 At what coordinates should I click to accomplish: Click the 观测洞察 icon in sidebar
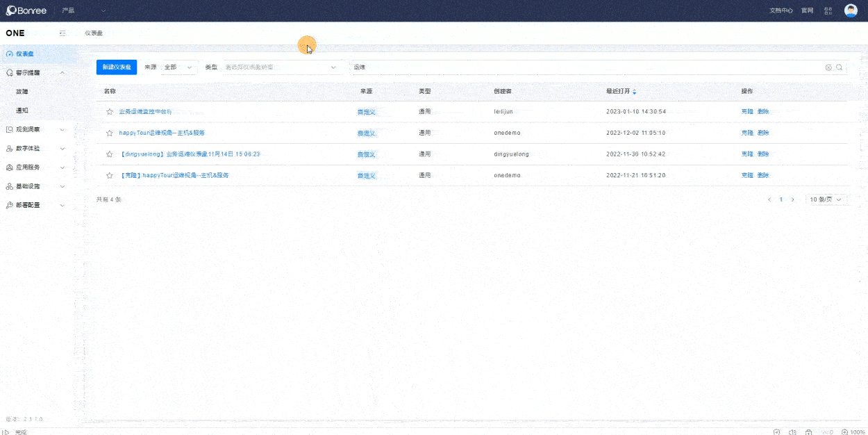point(10,129)
